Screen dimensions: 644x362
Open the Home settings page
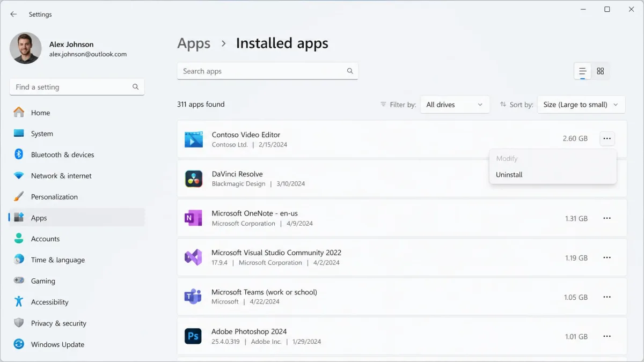77,113
